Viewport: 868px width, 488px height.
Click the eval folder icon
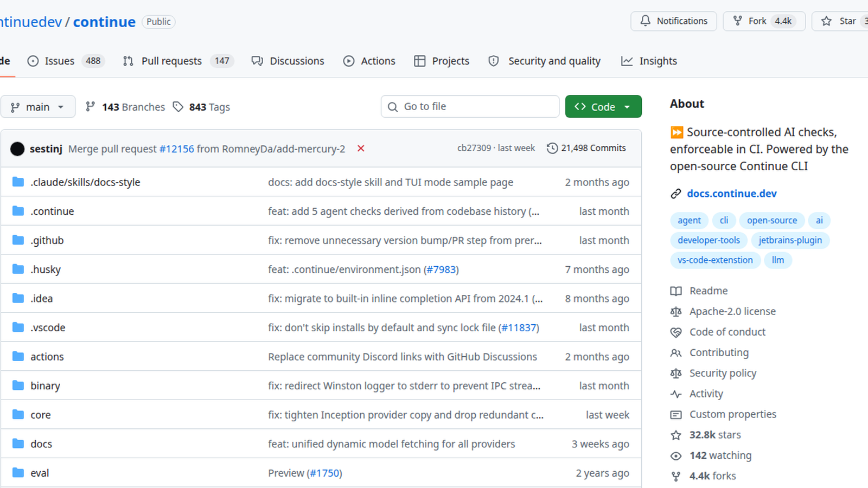pyautogui.click(x=18, y=473)
